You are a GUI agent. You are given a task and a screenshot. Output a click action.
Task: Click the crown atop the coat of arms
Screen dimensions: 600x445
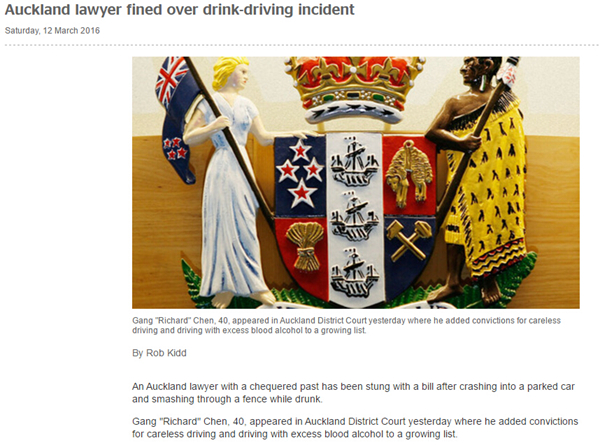(x=354, y=89)
